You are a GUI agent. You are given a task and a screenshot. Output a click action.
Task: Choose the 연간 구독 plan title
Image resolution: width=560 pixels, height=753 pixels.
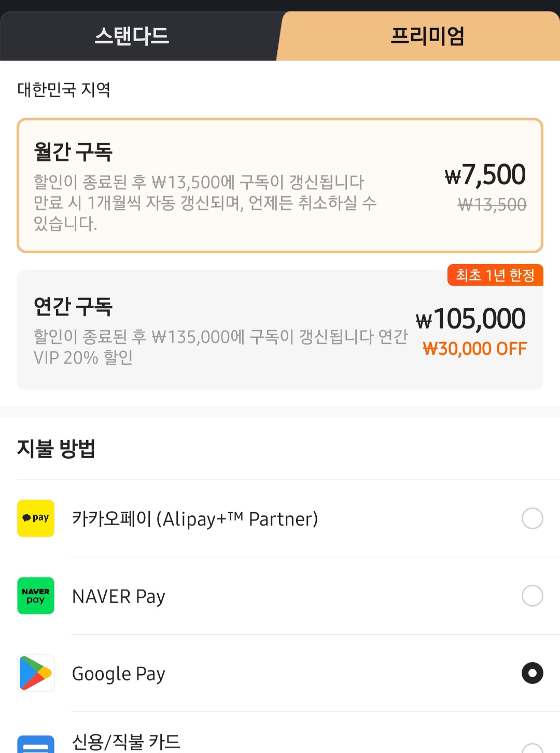(x=73, y=306)
